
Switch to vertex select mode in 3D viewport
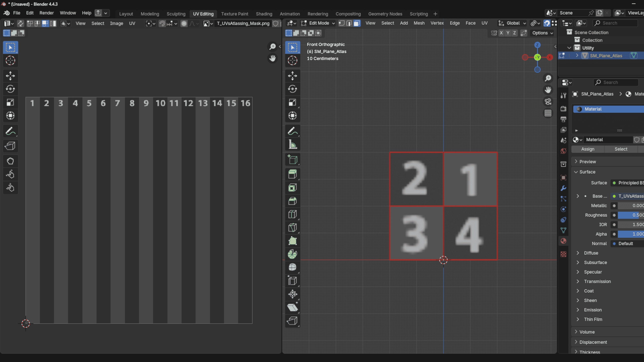pyautogui.click(x=342, y=23)
